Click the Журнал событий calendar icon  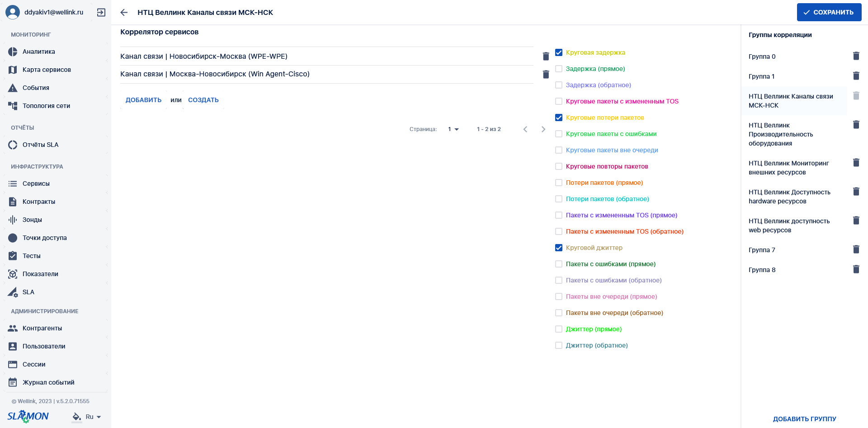click(x=13, y=382)
